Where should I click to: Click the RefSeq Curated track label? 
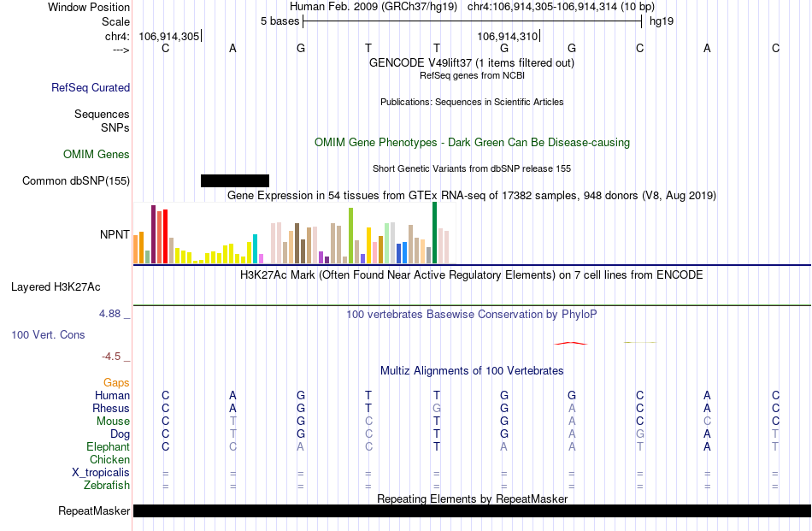(90, 87)
